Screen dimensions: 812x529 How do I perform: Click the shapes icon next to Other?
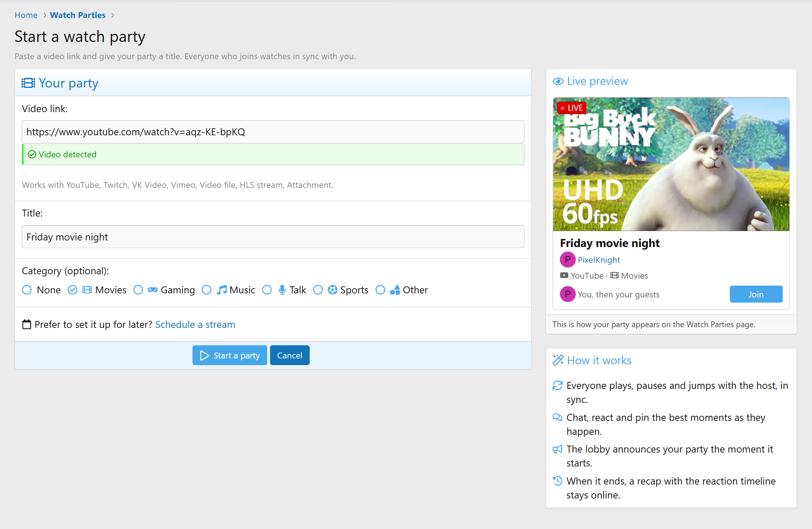395,290
